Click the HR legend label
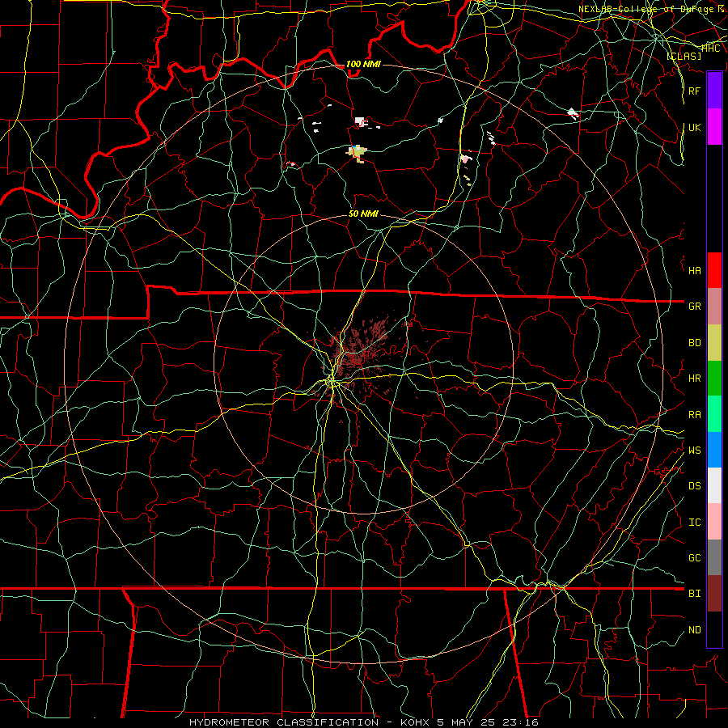Image resolution: width=728 pixels, height=728 pixels. click(694, 379)
